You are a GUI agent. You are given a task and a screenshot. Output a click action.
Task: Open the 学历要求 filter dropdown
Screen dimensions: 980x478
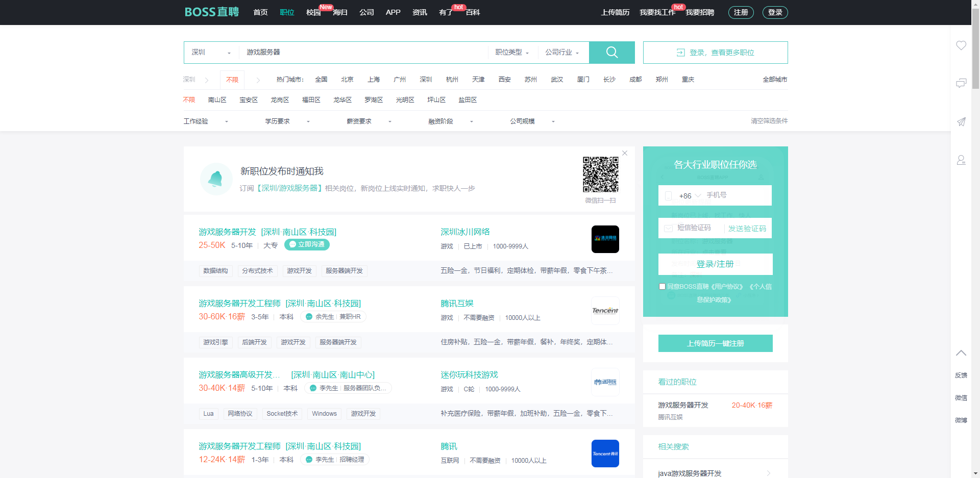288,121
